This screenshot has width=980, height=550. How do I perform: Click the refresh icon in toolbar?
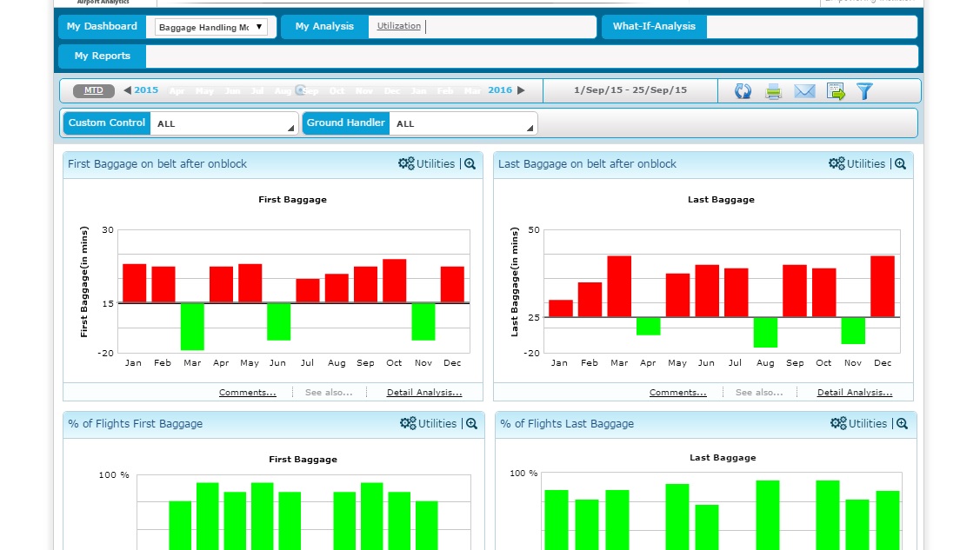pos(743,91)
